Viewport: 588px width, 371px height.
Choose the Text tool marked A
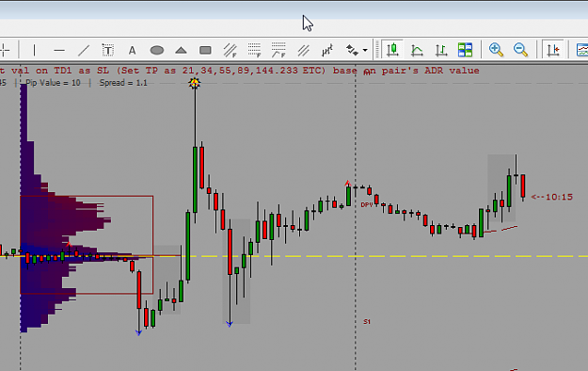[x=132, y=50]
